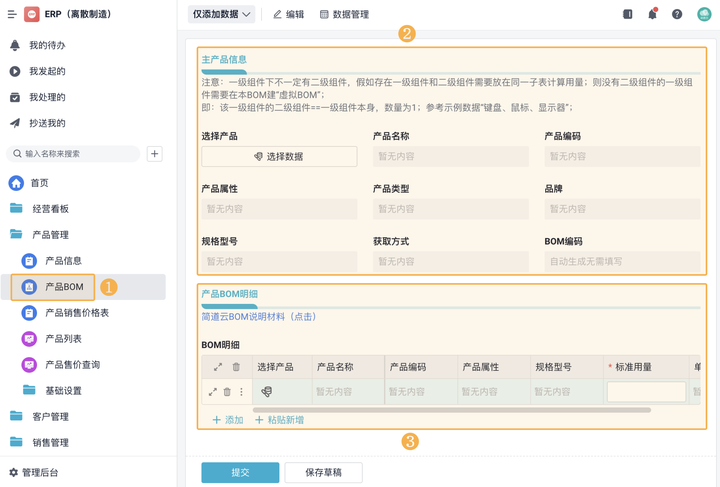
Task: Expand the 销售管理 folder
Action: point(49,442)
